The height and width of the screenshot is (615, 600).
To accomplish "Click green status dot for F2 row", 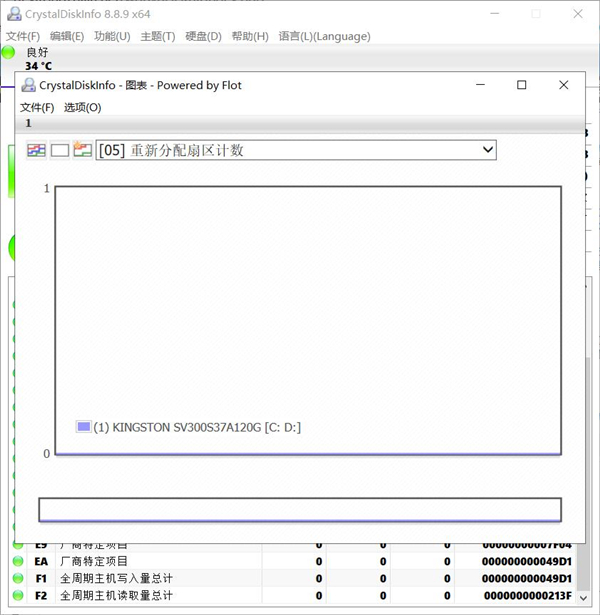I will click(x=18, y=595).
